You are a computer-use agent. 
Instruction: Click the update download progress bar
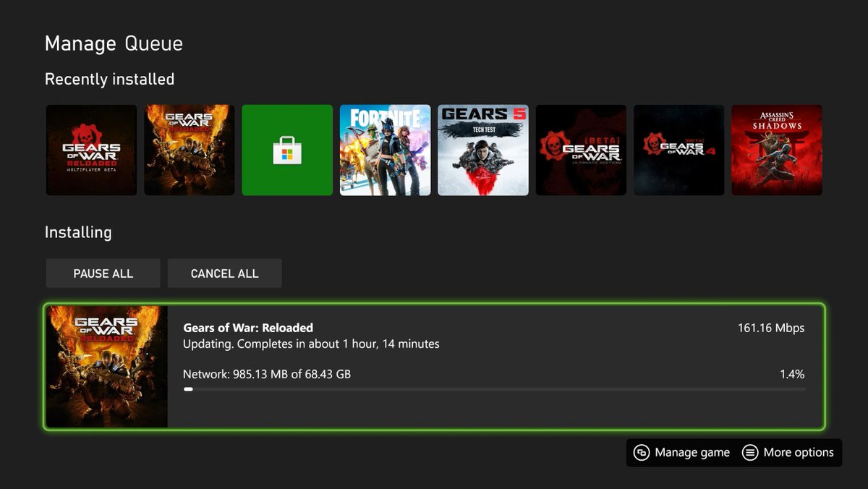click(x=494, y=389)
